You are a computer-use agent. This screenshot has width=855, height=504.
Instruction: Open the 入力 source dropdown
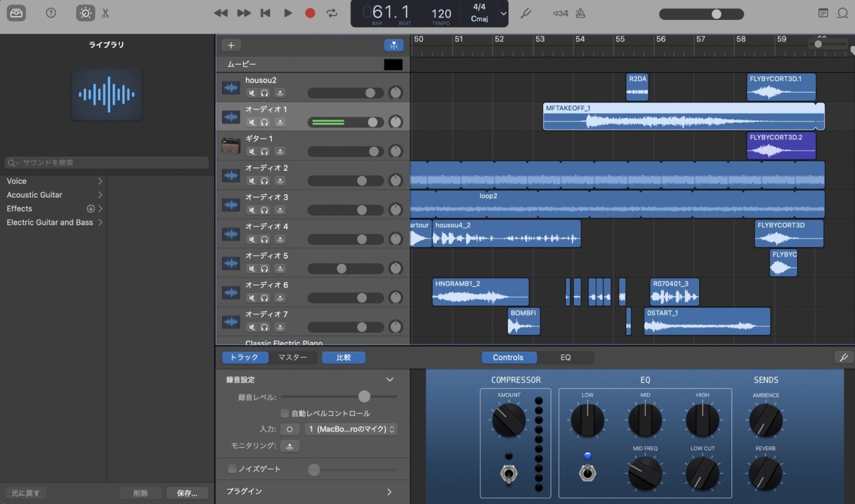pos(351,429)
